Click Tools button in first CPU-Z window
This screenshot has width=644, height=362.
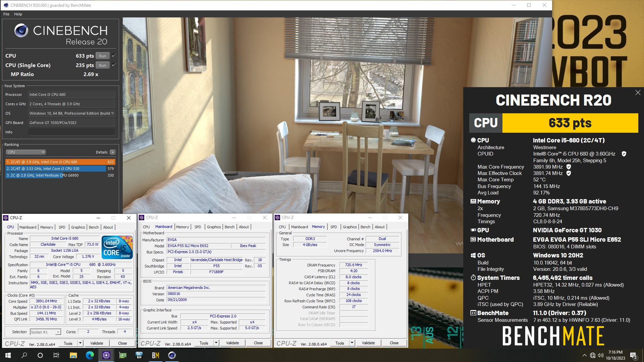[68, 343]
